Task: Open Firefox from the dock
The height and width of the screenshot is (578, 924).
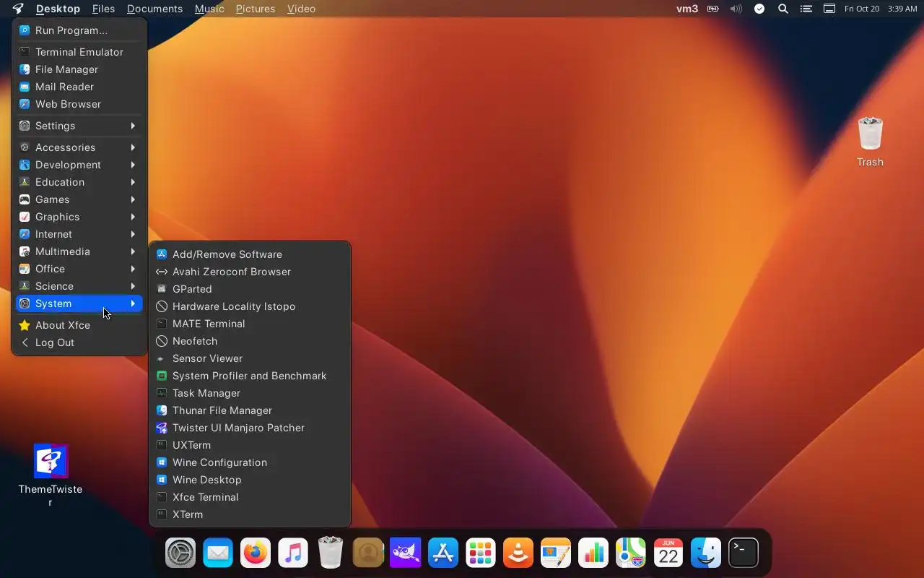Action: [256, 553]
